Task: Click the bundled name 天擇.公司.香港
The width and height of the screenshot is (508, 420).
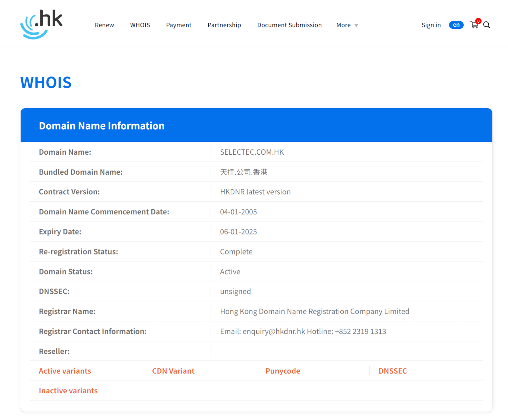Action: pyautogui.click(x=244, y=172)
